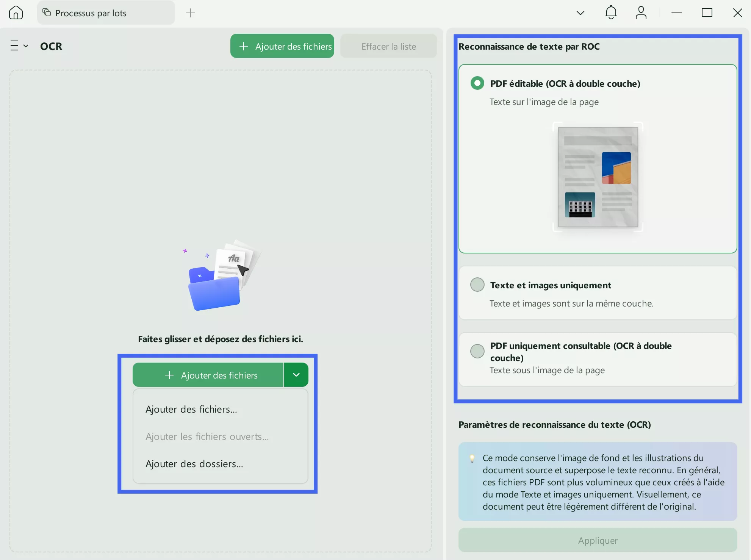Click top Ajouter des fichiers button
This screenshot has width=751, height=560.
pyautogui.click(x=282, y=46)
